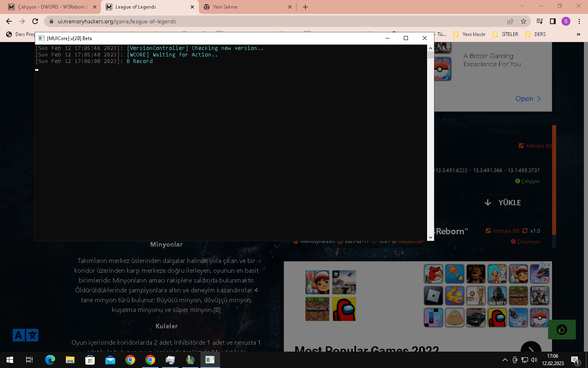Click the Angry Birds game thumbnail

433,274
